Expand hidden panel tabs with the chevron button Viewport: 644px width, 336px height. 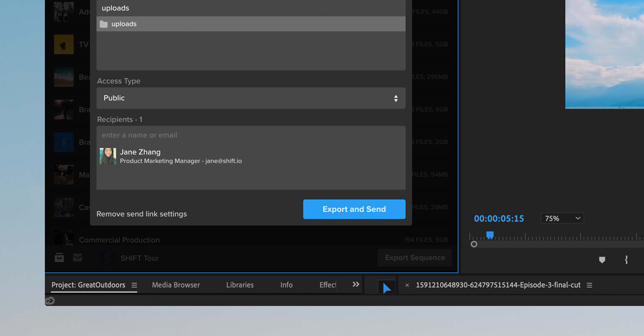click(x=356, y=284)
